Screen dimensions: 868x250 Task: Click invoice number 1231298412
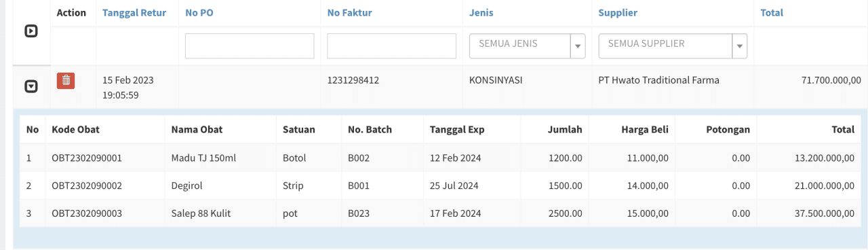pos(353,80)
